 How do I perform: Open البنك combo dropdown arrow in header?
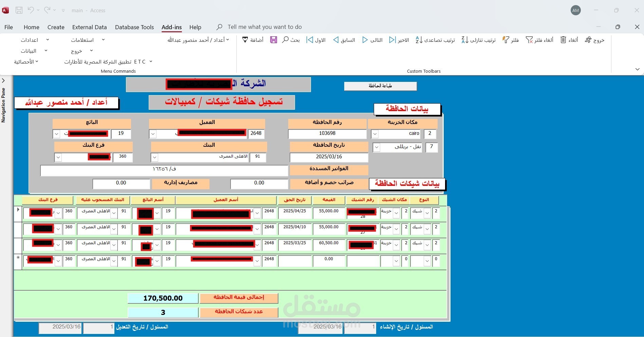(154, 158)
